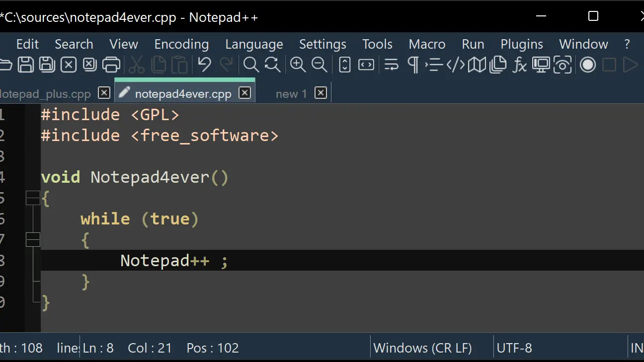Viewport: 644px width, 362px height.
Task: Show all characters with the pilcrow icon
Action: click(412, 65)
